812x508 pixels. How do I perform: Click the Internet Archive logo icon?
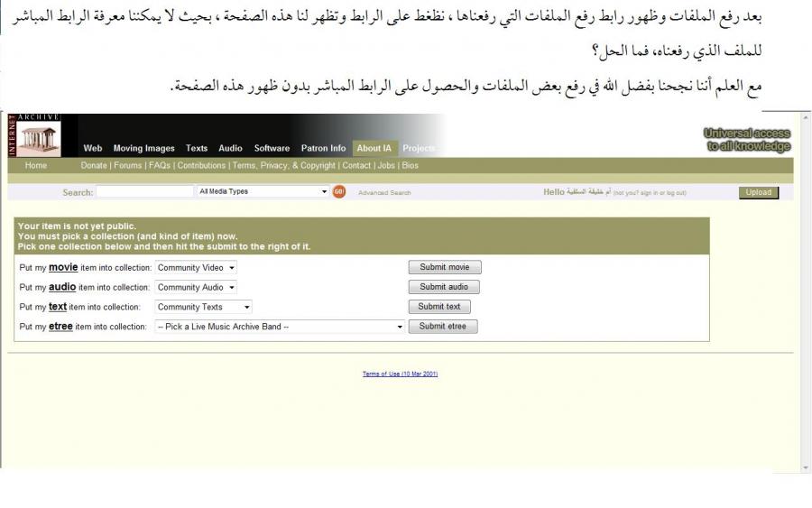tap(38, 136)
